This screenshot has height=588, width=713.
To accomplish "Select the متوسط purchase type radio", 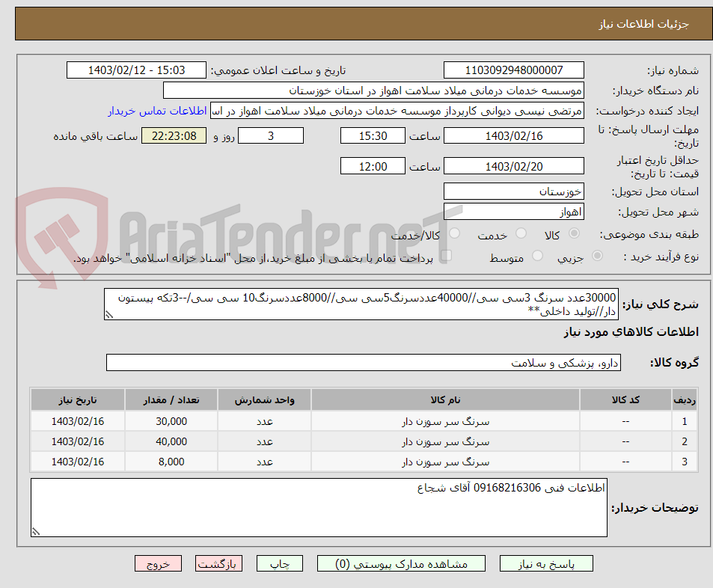I will pyautogui.click(x=537, y=256).
